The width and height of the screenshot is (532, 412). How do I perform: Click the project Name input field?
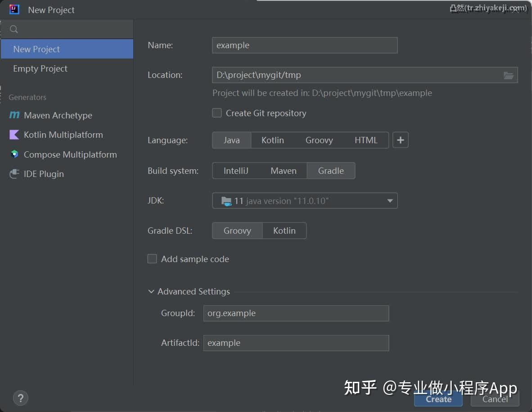(305, 45)
